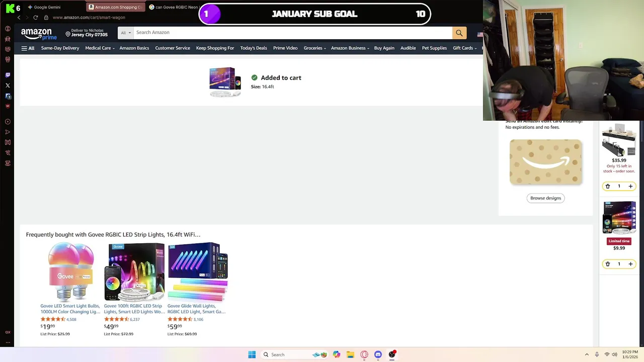Open the added-to-cart Govee strip thumbnail
Viewport: 644px width, 362px height.
click(225, 82)
